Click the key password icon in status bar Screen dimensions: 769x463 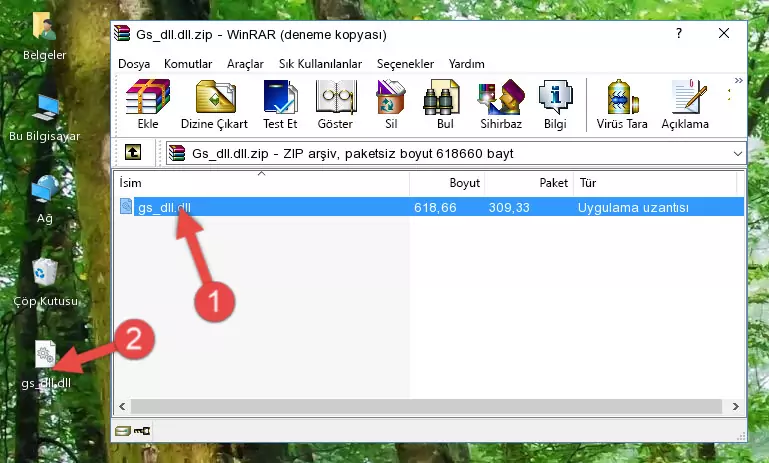142,431
